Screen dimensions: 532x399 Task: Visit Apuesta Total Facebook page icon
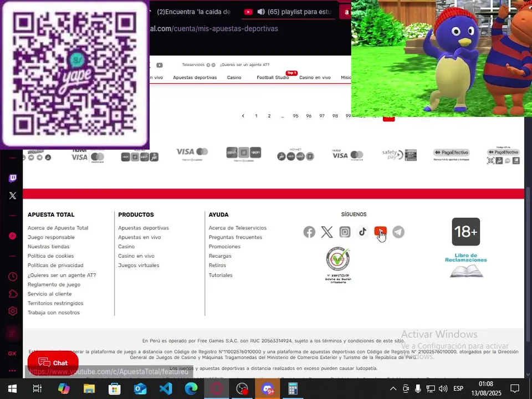(309, 232)
